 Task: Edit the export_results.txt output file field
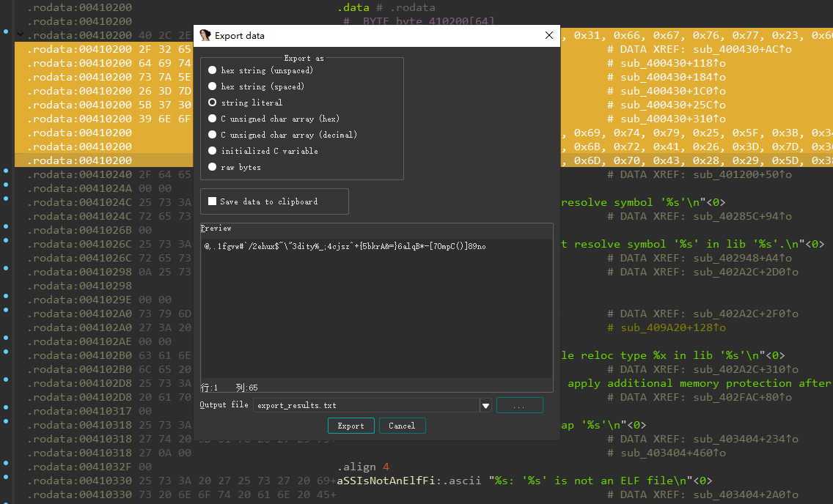point(367,405)
